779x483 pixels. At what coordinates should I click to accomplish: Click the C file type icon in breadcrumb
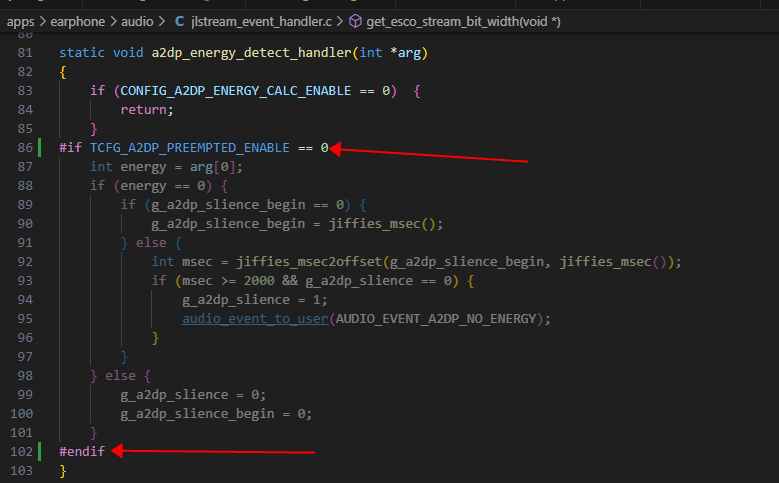coord(179,22)
